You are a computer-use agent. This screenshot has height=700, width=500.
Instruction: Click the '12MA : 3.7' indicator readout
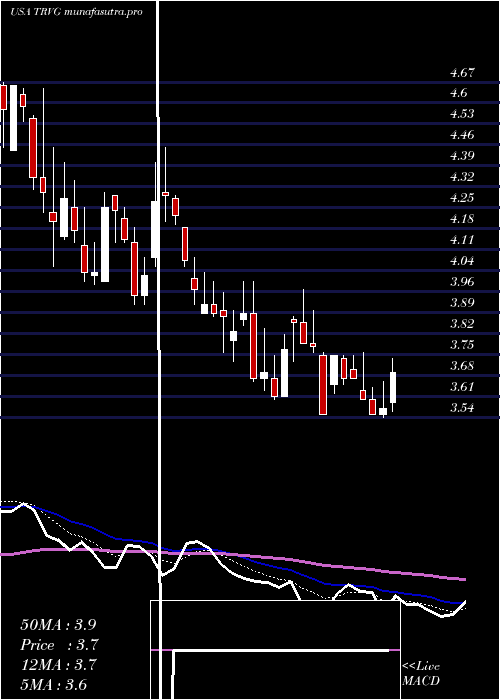58,665
